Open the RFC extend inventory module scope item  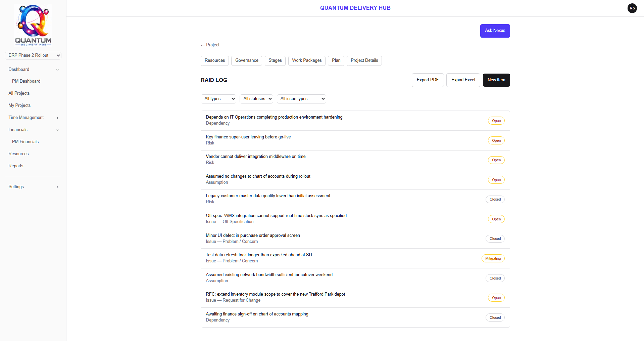pos(355,298)
